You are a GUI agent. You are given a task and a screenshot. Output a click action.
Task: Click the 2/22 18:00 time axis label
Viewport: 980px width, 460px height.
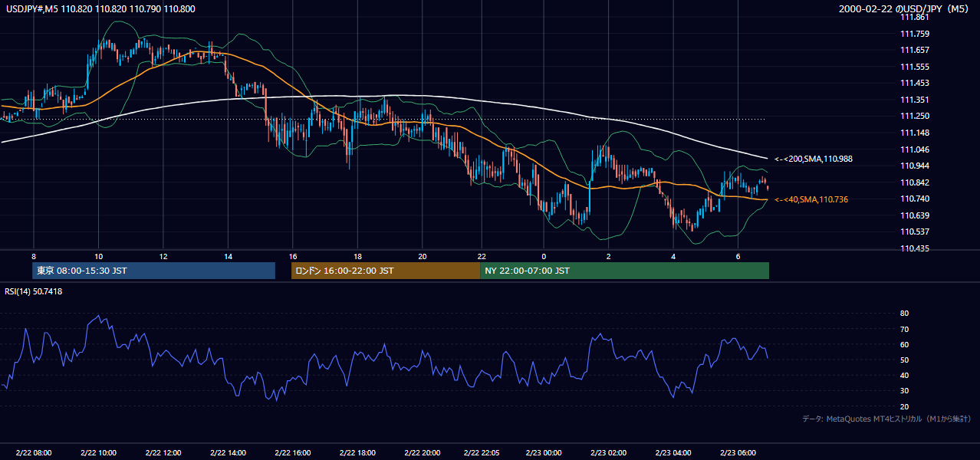[x=357, y=453]
